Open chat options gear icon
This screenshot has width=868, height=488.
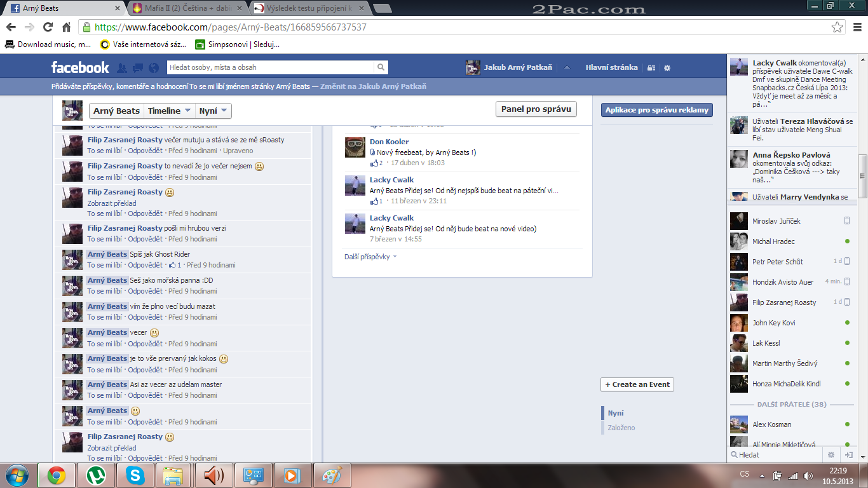coord(831,455)
